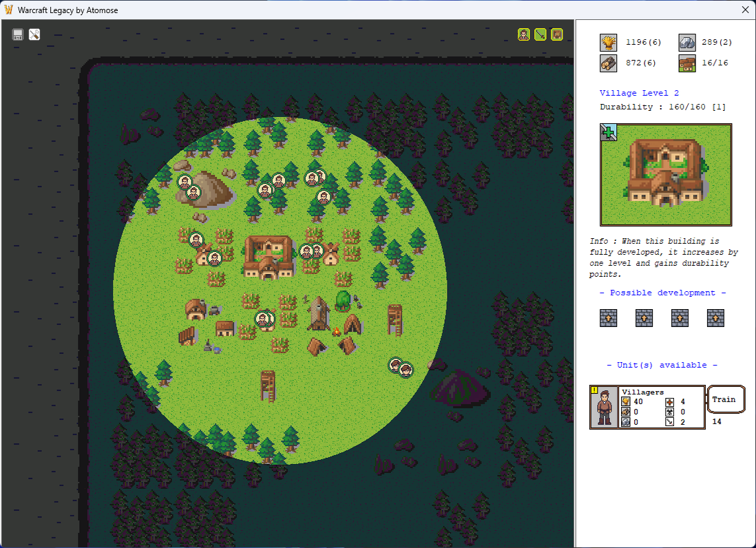The image size is (756, 548).
Task: Select the village center building on map
Action: tap(269, 257)
